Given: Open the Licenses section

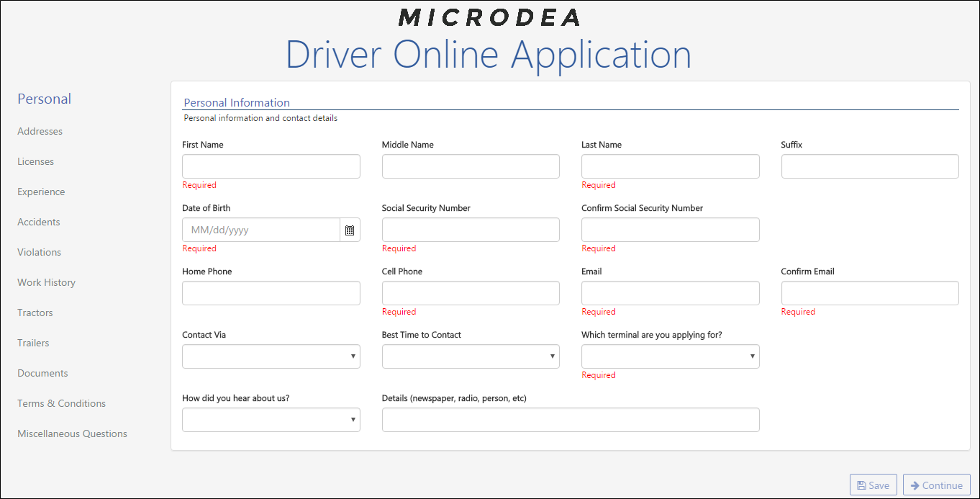Looking at the screenshot, I should [x=35, y=161].
